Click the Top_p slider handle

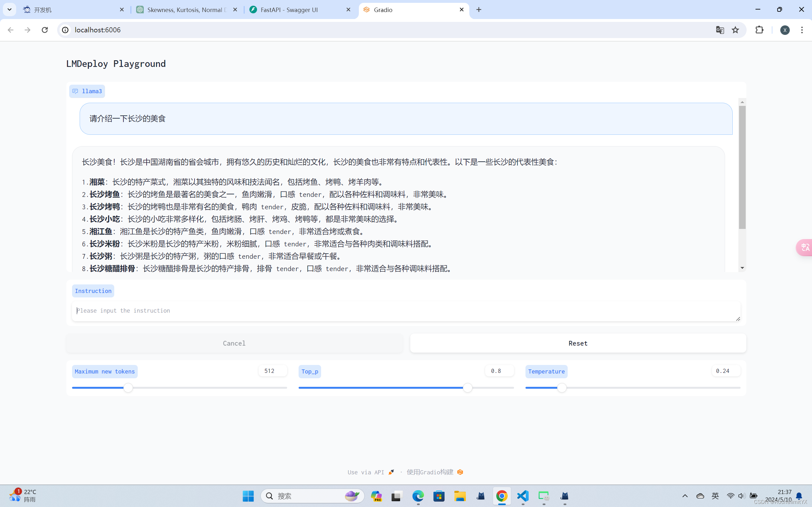pyautogui.click(x=468, y=388)
